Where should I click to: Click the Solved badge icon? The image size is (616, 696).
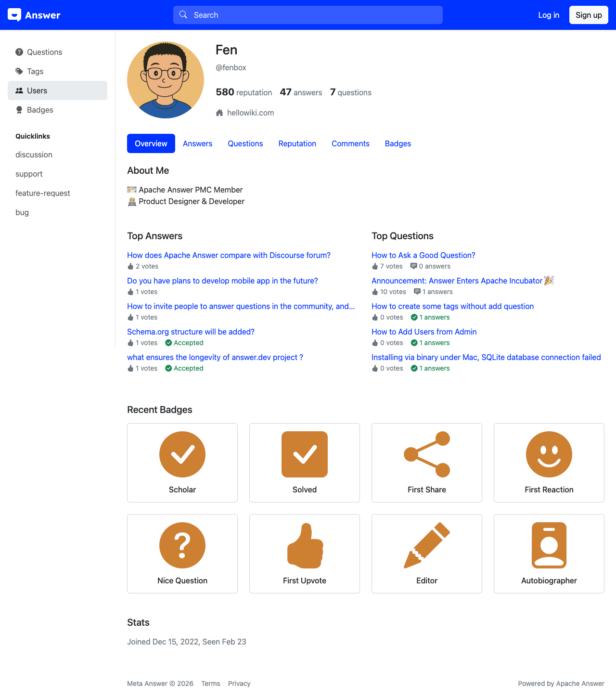(x=304, y=454)
